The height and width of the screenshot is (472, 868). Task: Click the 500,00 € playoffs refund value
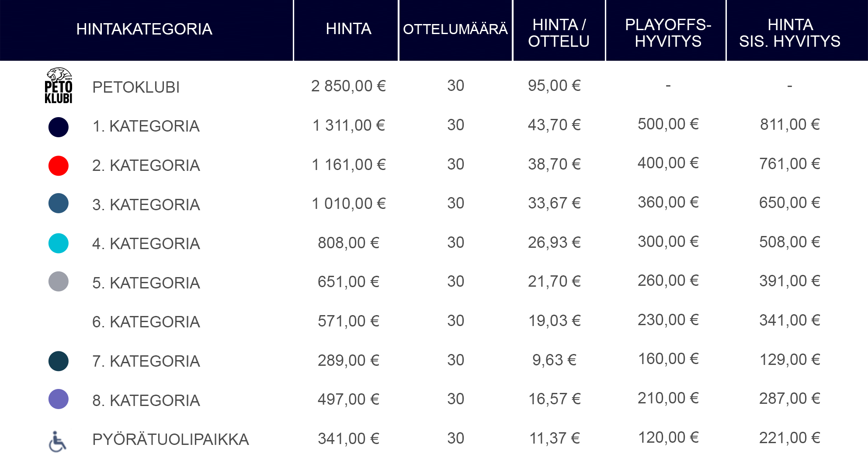click(668, 124)
